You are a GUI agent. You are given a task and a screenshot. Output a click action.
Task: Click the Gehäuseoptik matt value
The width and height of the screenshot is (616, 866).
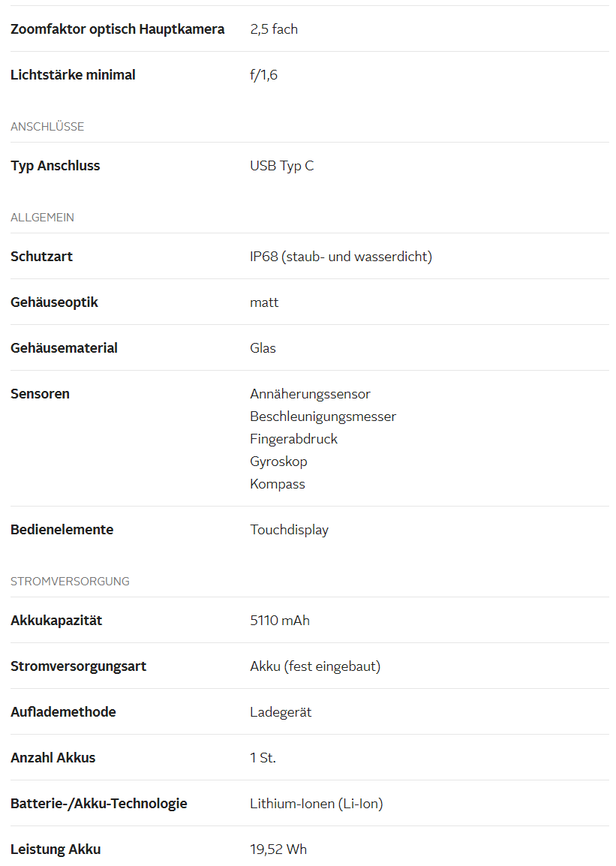(264, 302)
